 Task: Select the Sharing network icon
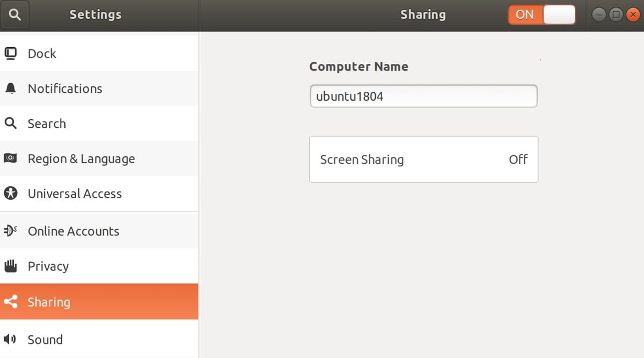(x=11, y=302)
